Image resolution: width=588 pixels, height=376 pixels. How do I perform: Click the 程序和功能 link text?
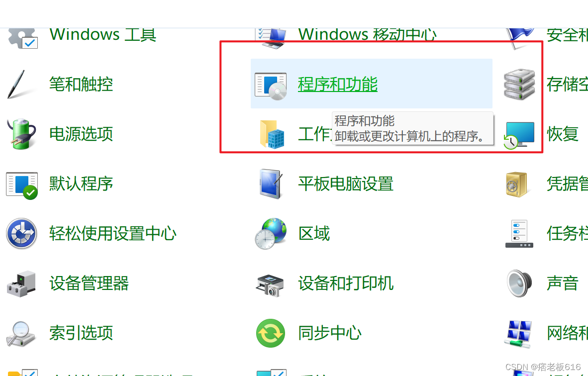pos(337,84)
